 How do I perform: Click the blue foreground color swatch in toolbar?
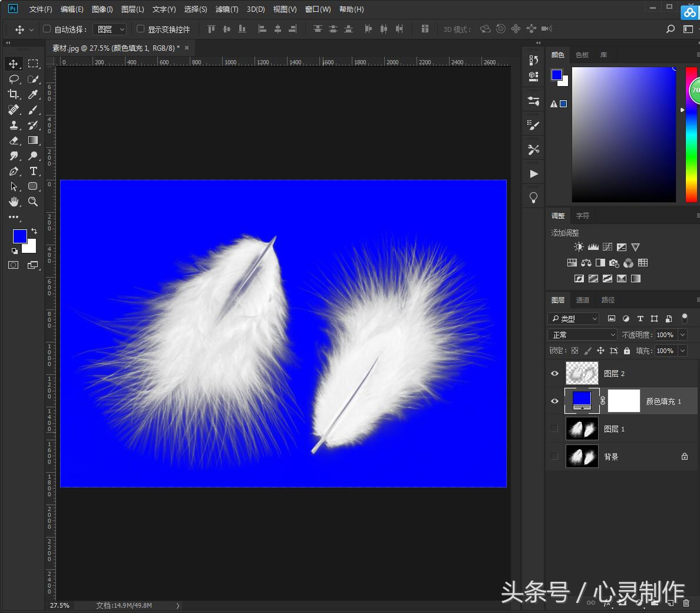click(19, 236)
